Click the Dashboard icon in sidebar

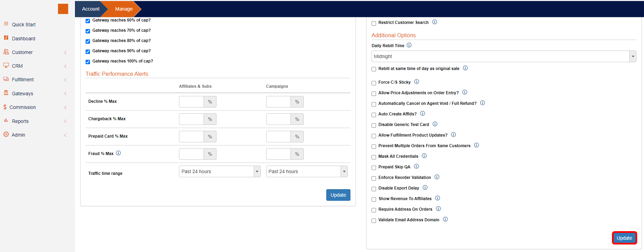click(6, 38)
